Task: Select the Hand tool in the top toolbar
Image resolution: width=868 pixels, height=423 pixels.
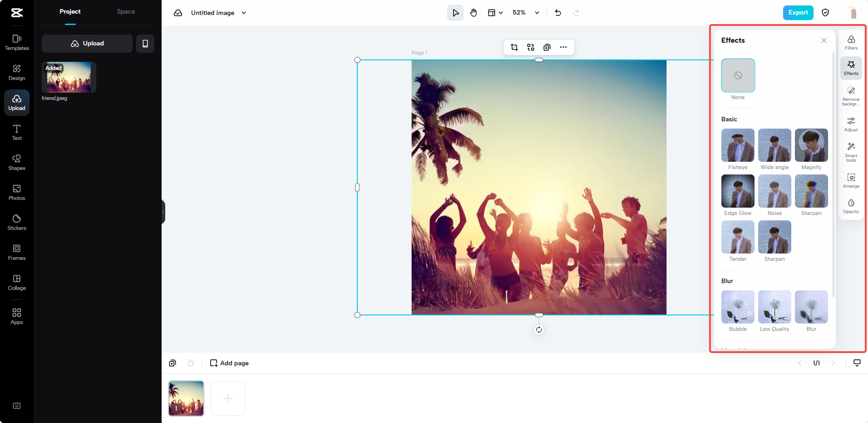Action: 473,12
